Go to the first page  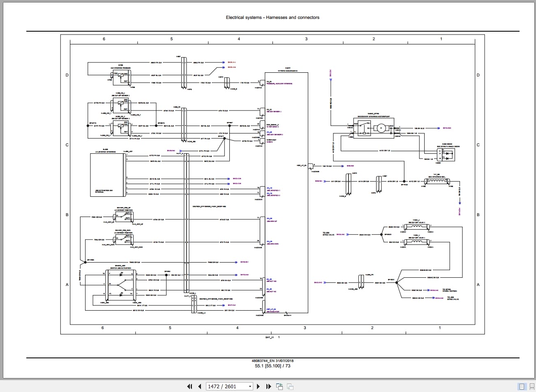[189, 386]
